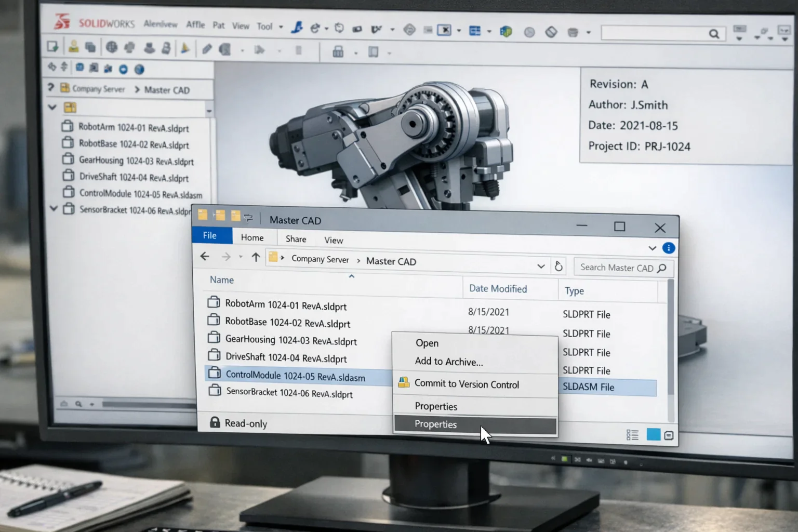Screen dimensions: 798x532
Task: Open the View menu in SOLIDWORKS
Action: point(241,25)
